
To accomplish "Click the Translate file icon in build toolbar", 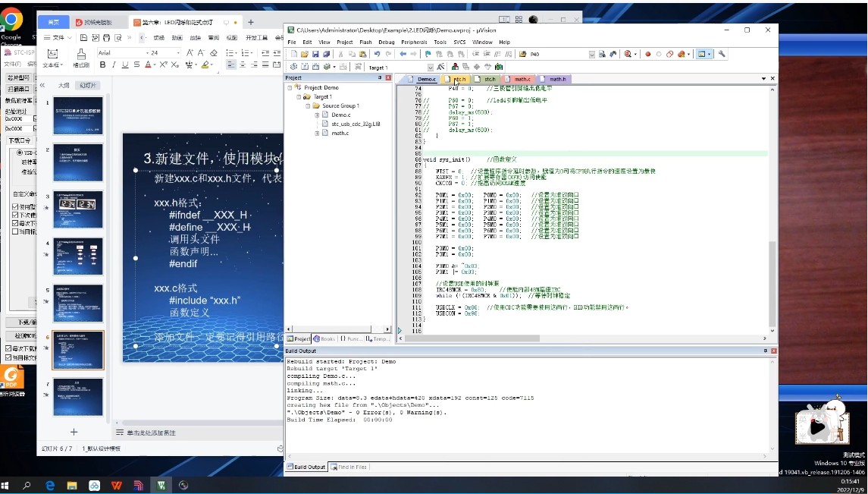I will [294, 67].
